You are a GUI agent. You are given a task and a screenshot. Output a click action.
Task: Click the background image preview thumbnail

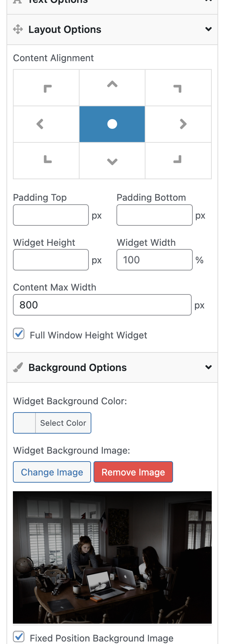coord(112,557)
